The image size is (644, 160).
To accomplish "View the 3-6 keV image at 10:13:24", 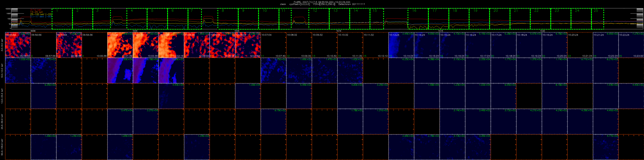I will point(401,45).
